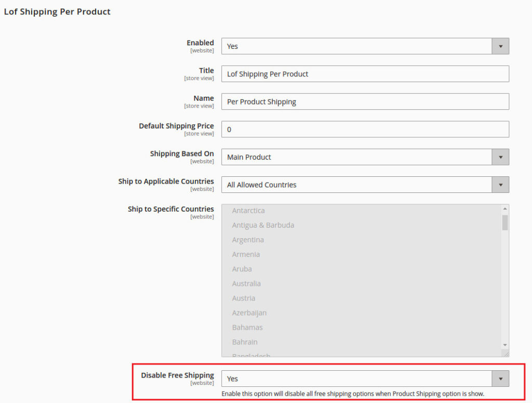
Task: Pick Bahamas from the countries list
Action: [247, 327]
